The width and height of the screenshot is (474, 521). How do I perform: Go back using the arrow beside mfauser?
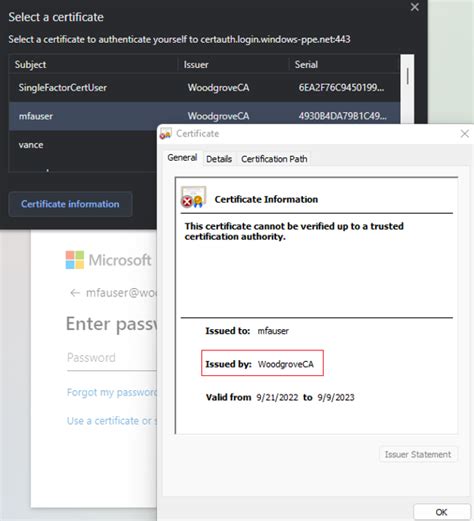click(75, 293)
